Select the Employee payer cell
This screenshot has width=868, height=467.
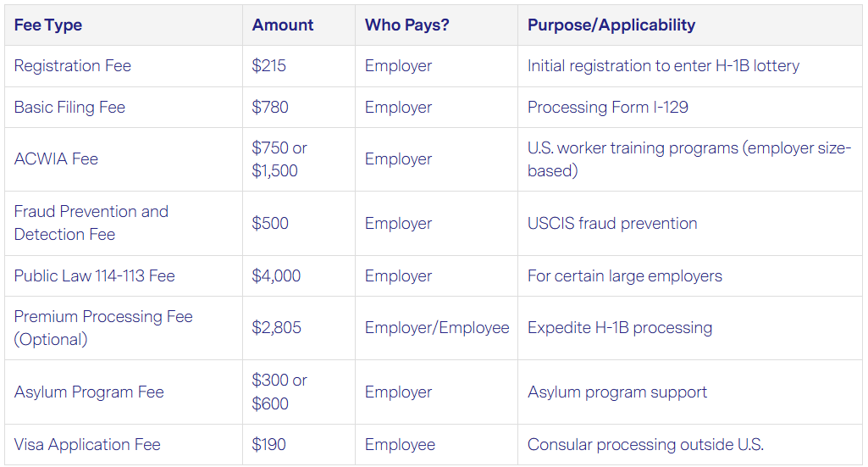coord(400,445)
